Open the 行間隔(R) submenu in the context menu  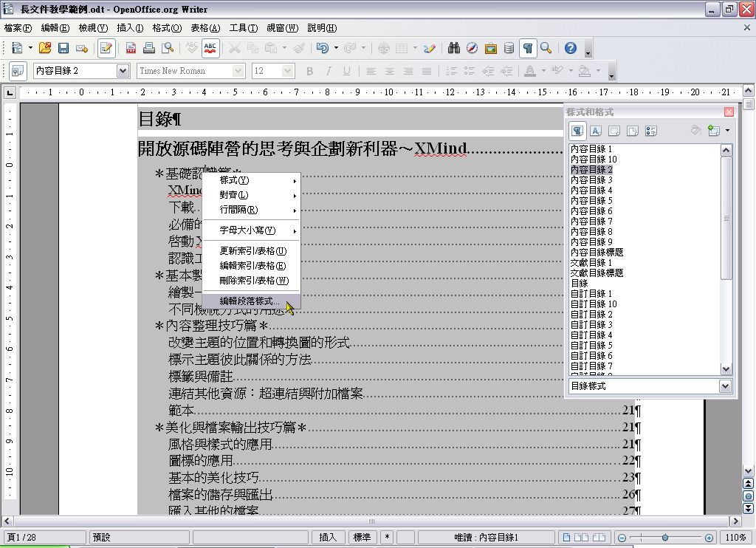252,210
